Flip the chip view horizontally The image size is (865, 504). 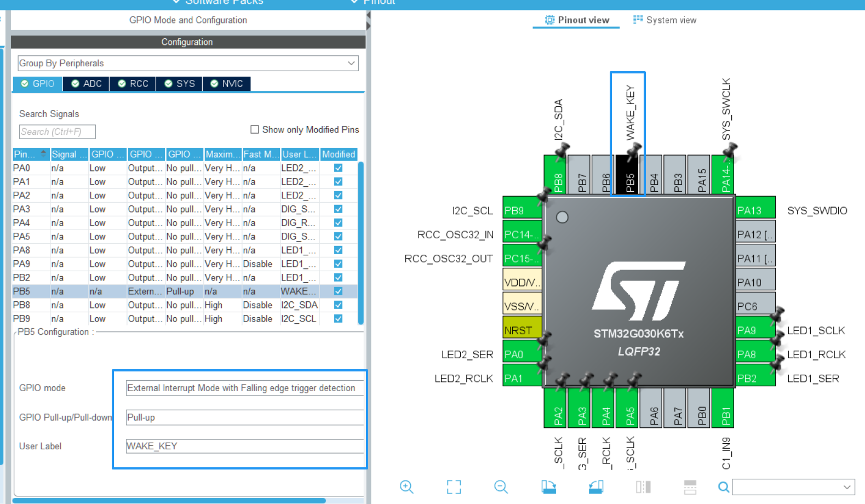pos(643,486)
